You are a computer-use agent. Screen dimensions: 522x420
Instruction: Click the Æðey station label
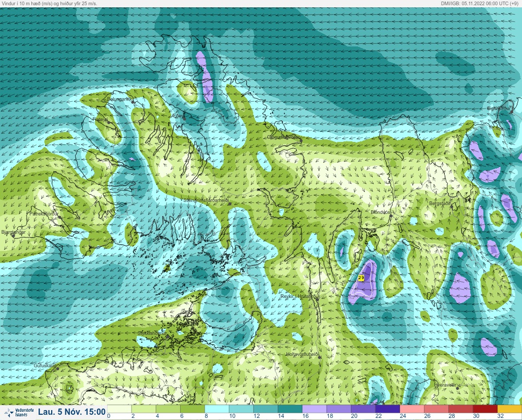(178, 115)
